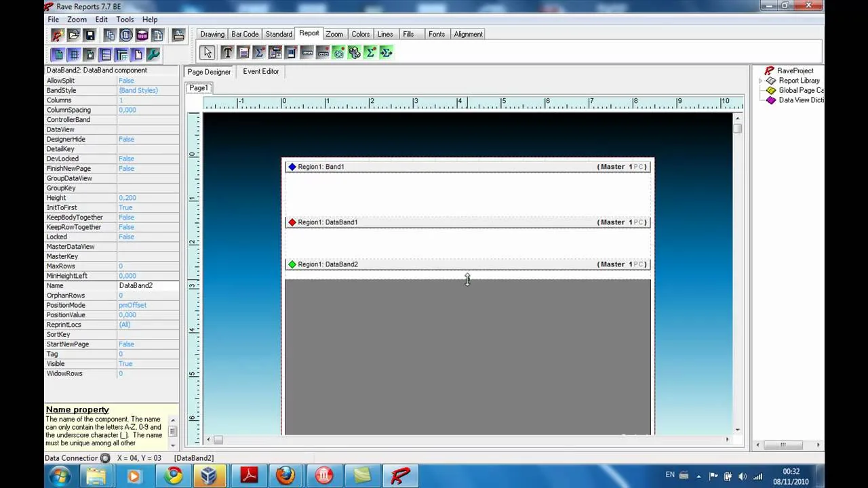Open the BandStyle property value (Band Styles)

pyautogui.click(x=148, y=90)
